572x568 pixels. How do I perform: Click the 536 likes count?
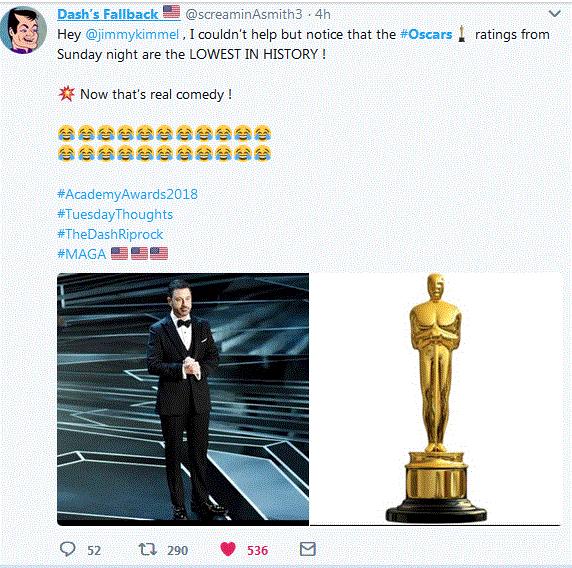[258, 550]
